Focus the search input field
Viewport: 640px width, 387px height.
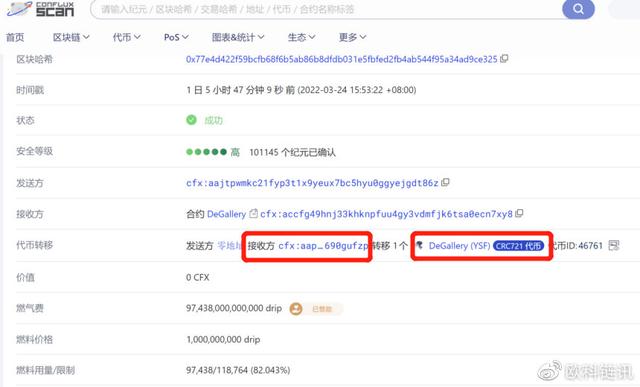click(327, 9)
